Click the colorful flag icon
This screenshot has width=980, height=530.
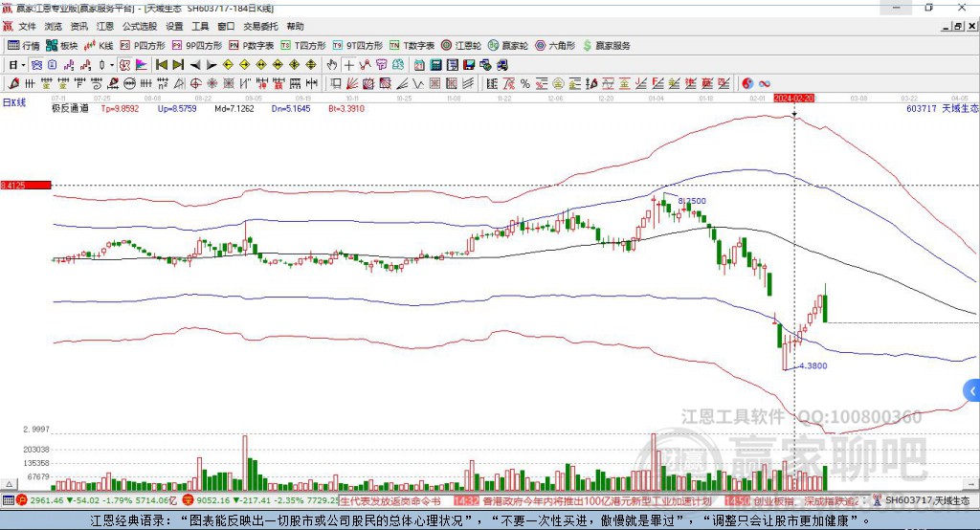pyautogui.click(x=142, y=65)
